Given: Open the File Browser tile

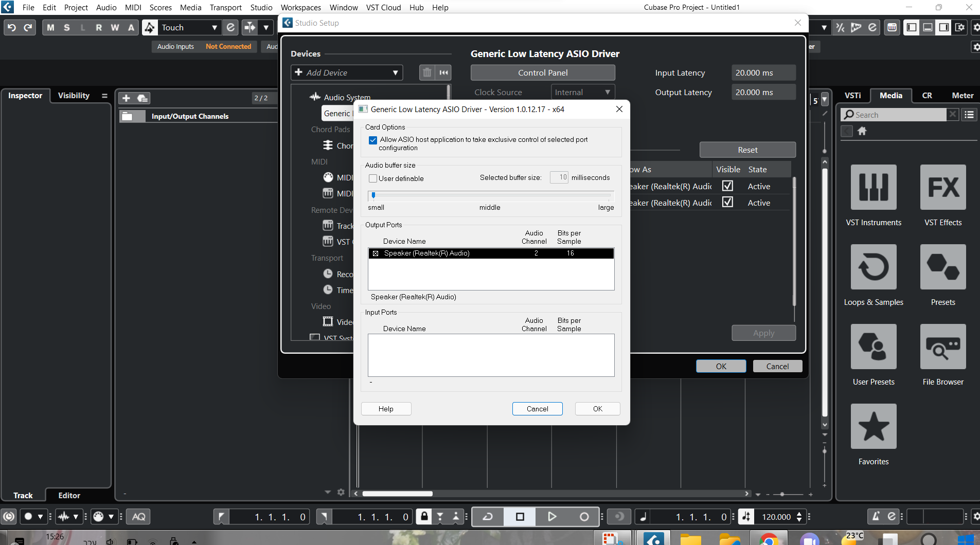Looking at the screenshot, I should (942, 347).
